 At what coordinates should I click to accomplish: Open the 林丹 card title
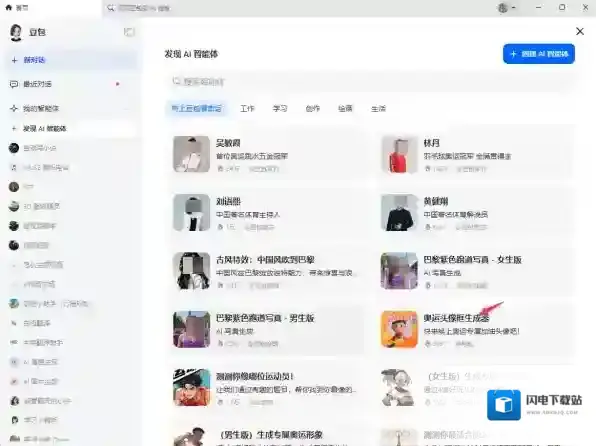coord(431,143)
